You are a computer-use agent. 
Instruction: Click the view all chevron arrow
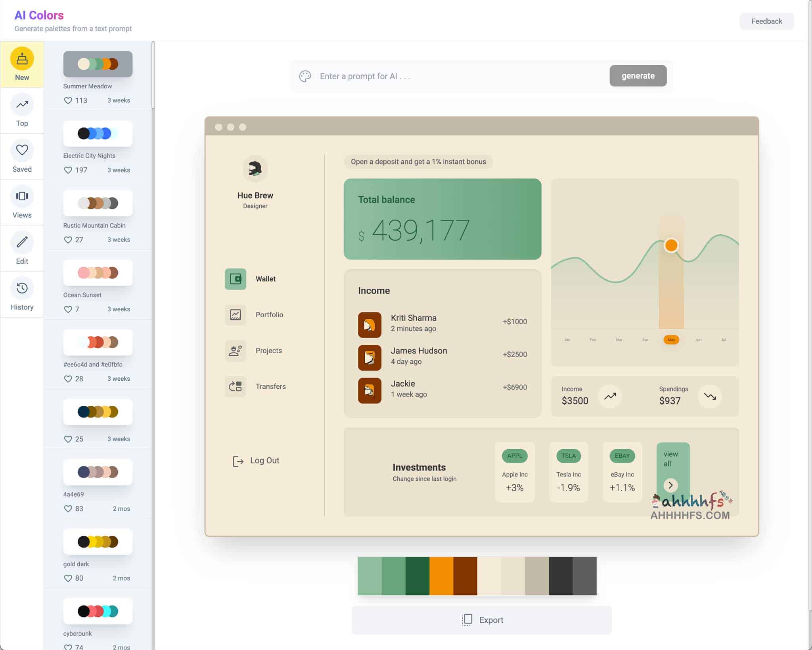(670, 485)
